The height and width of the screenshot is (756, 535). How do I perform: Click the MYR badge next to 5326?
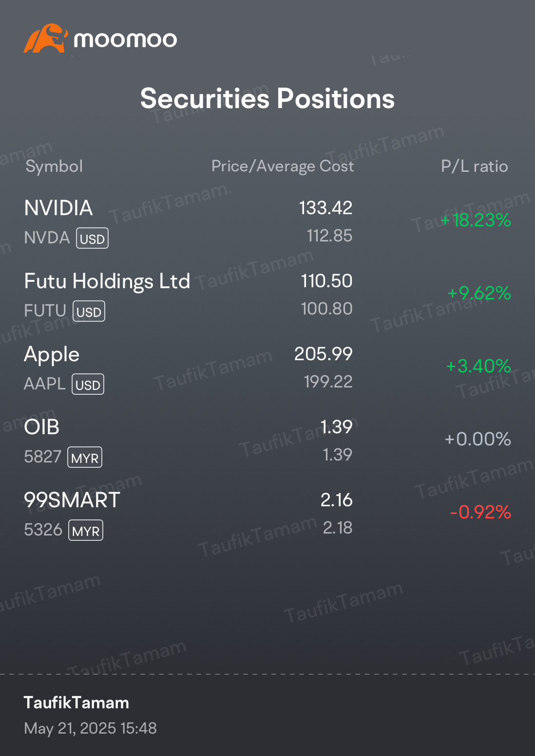pyautogui.click(x=86, y=531)
